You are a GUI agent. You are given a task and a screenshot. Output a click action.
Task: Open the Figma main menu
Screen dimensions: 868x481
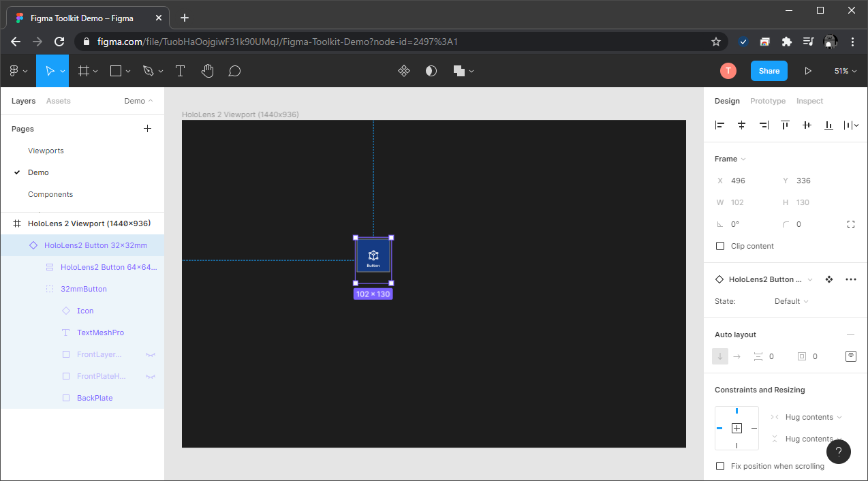pos(18,71)
